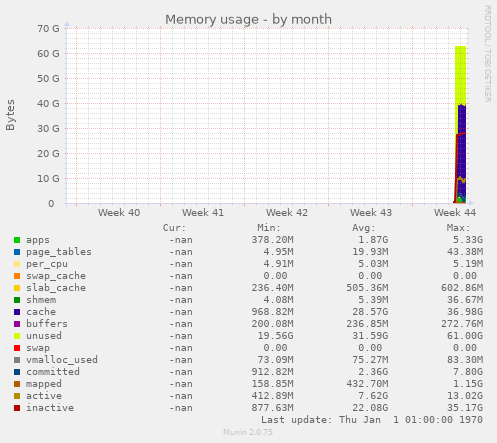The image size is (497, 443).
Task: Select the 'slab_cache' legend label
Action: (56, 288)
